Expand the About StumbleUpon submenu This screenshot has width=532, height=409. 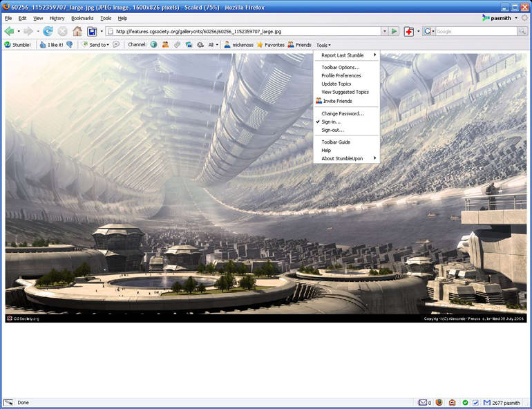tap(346, 158)
